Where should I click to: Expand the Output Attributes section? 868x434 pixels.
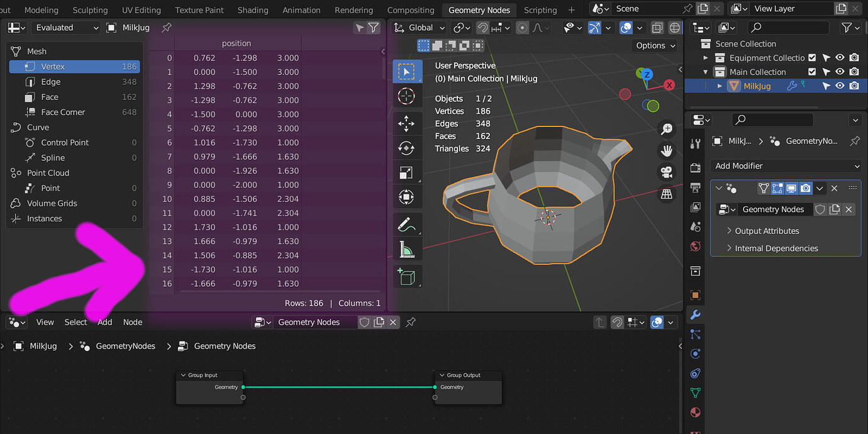pos(767,231)
